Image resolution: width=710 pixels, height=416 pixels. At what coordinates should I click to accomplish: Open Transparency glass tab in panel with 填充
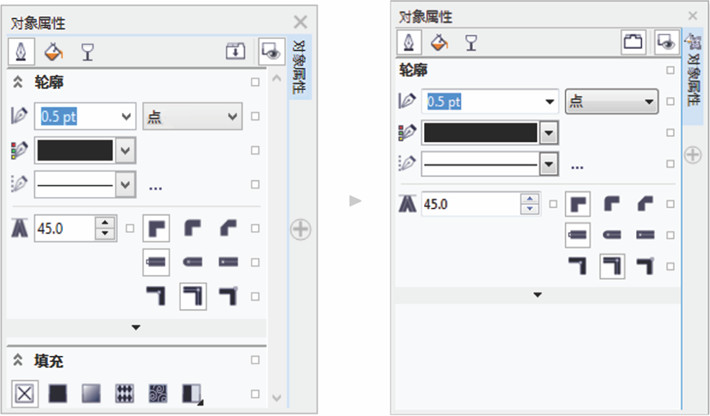tap(87, 52)
